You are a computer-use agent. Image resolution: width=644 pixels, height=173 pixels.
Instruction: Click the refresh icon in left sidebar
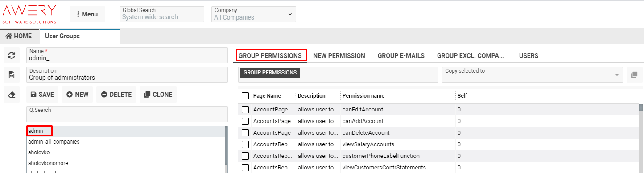coord(12,55)
